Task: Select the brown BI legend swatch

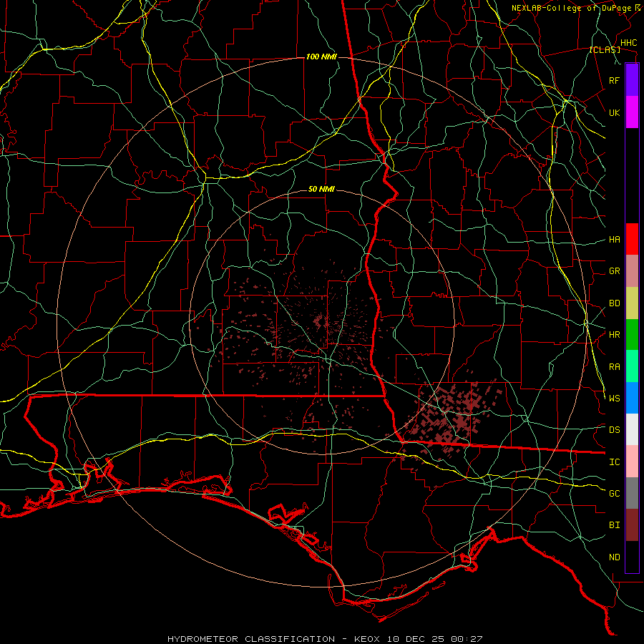Action: tap(632, 525)
